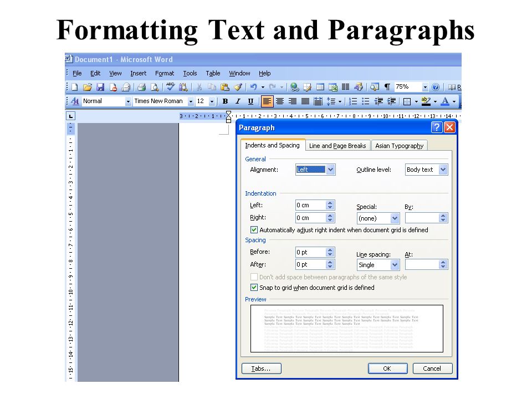Select Center alignment button
Image resolution: width=532 pixels, height=399 pixels.
point(279,101)
